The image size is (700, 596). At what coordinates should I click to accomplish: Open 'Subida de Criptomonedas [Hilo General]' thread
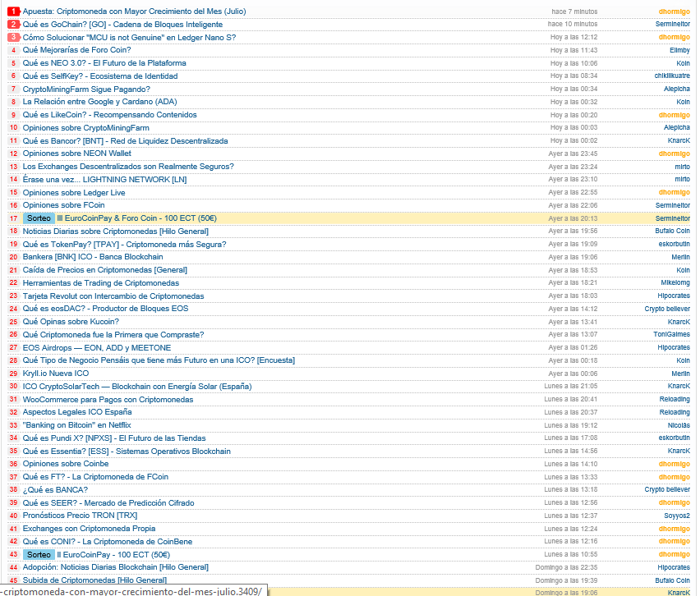click(x=94, y=580)
